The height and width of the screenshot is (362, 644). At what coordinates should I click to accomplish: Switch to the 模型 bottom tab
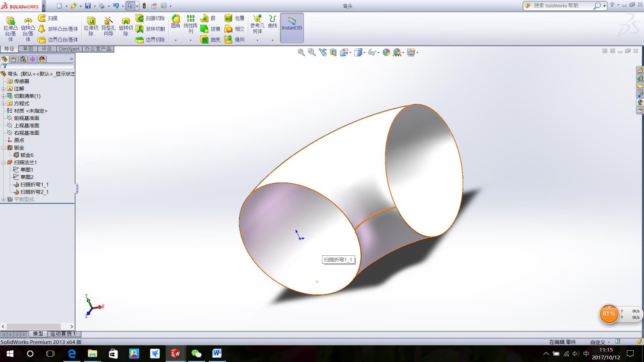[x=38, y=334]
